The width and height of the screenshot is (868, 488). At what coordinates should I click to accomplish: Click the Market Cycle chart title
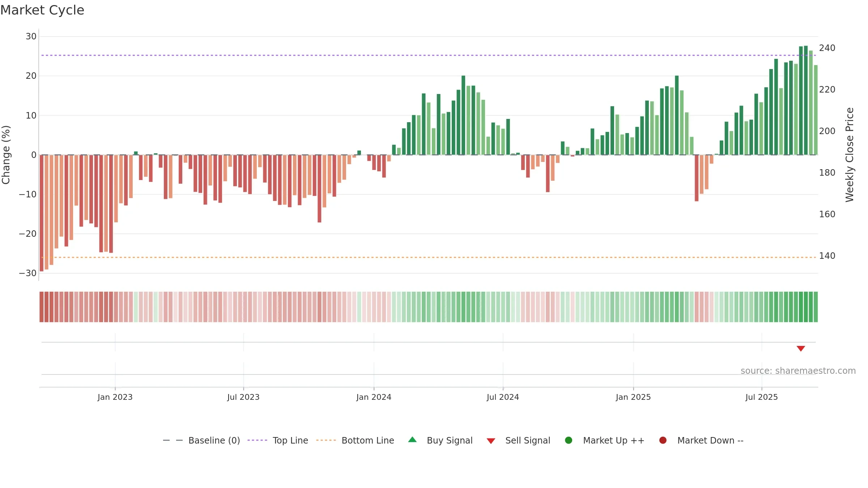pos(42,10)
